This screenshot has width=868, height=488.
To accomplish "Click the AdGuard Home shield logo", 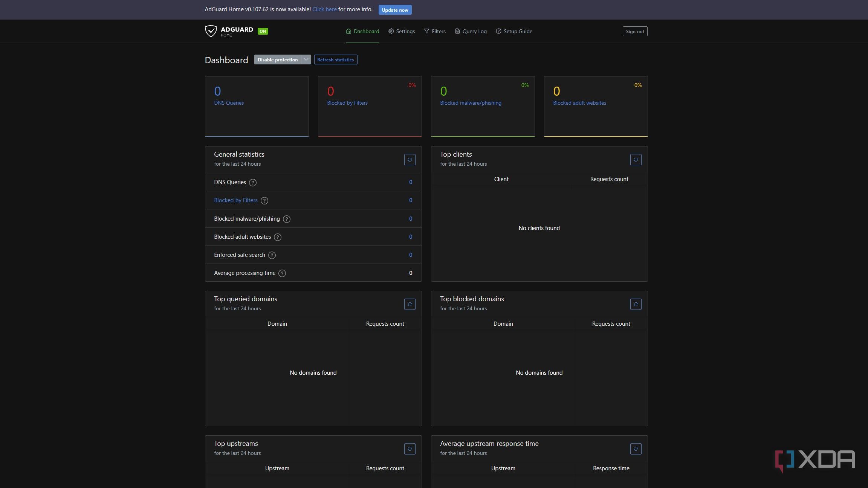I will click(x=211, y=31).
